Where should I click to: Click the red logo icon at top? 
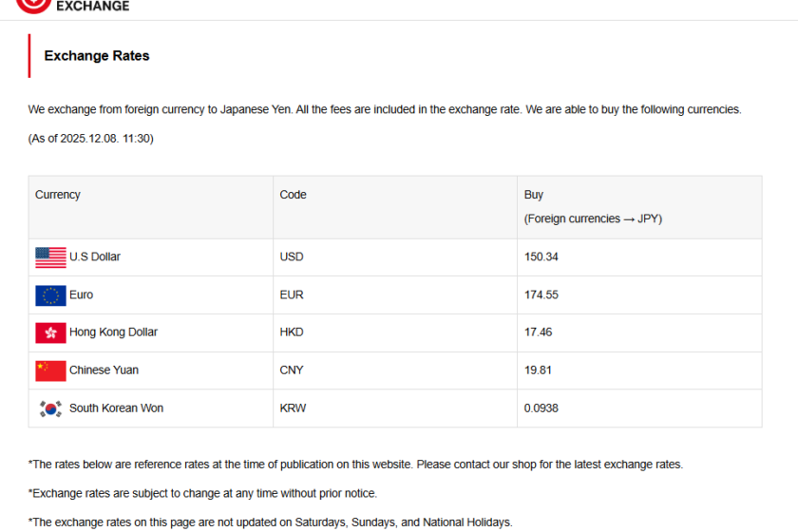pyautogui.click(x=33, y=5)
